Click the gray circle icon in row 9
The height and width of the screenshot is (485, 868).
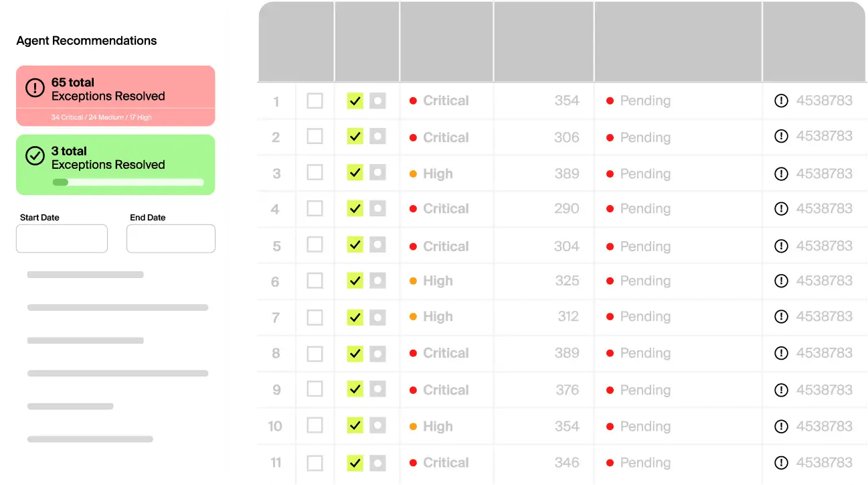click(x=377, y=389)
